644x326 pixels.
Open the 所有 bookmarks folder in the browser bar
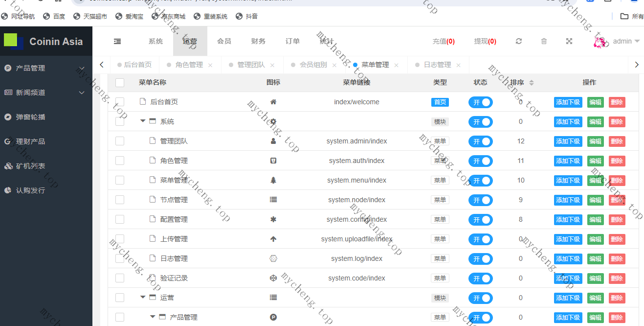click(632, 16)
